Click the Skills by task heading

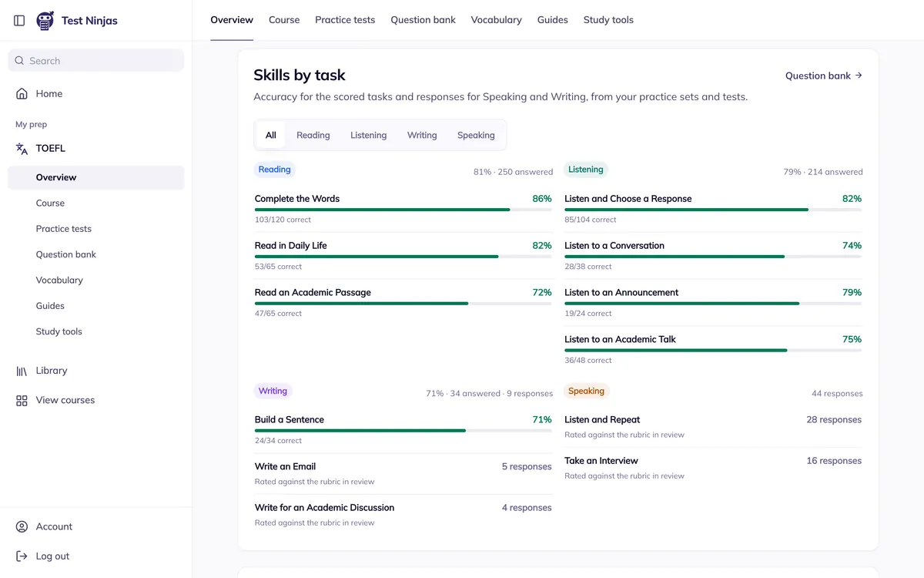(x=300, y=76)
